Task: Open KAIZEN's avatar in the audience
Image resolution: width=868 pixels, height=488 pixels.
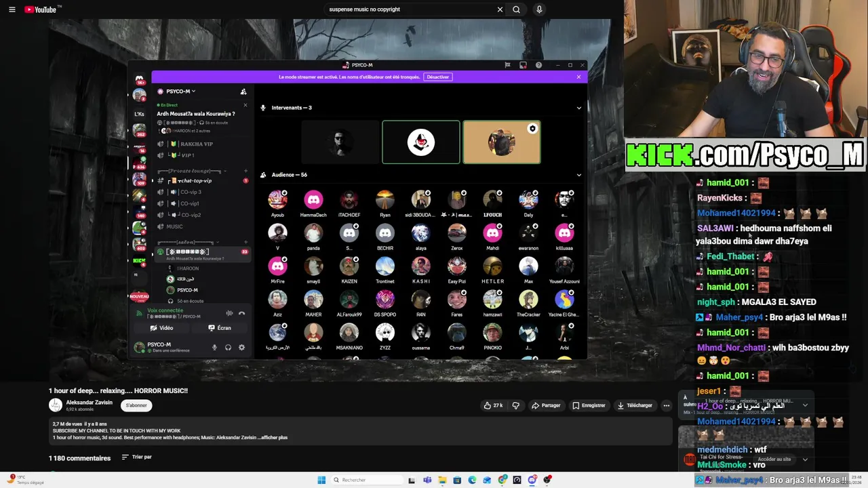Action: 349,266
